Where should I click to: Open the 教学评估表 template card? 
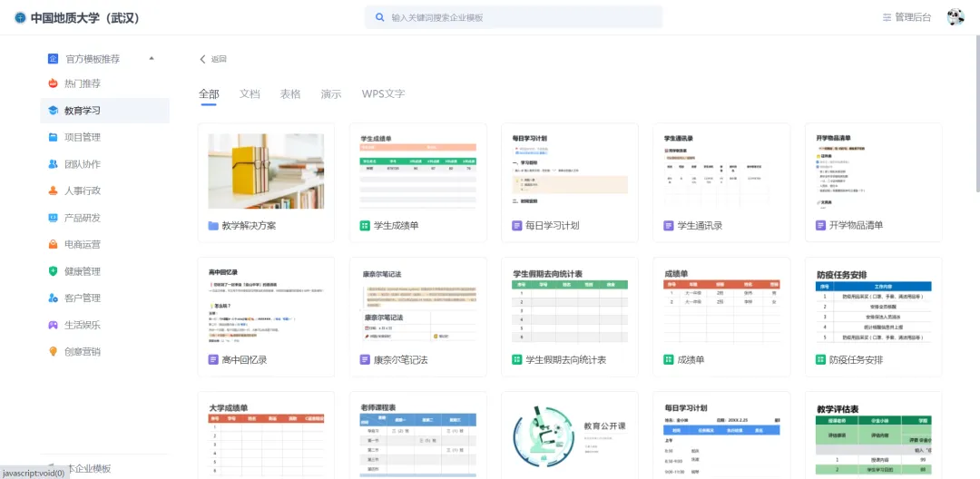click(x=874, y=435)
